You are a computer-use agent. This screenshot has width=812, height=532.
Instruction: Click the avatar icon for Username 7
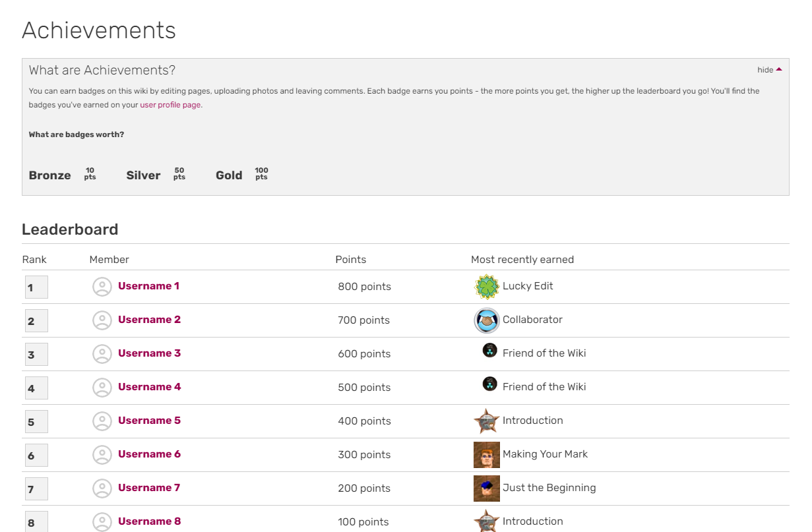click(102, 488)
